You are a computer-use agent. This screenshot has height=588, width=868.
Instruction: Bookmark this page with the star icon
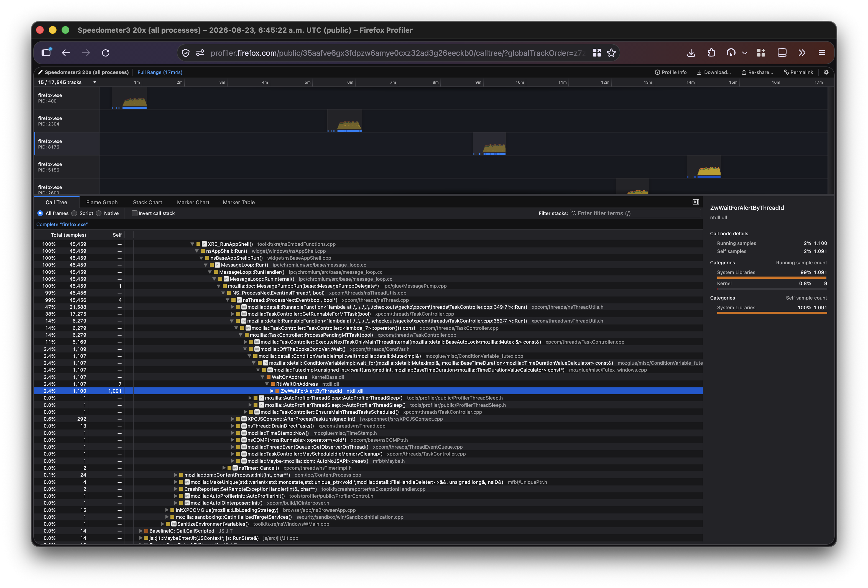coord(611,53)
